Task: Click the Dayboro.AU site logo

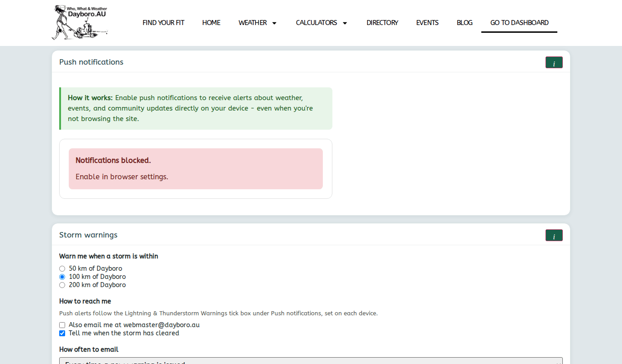Action: [x=80, y=22]
